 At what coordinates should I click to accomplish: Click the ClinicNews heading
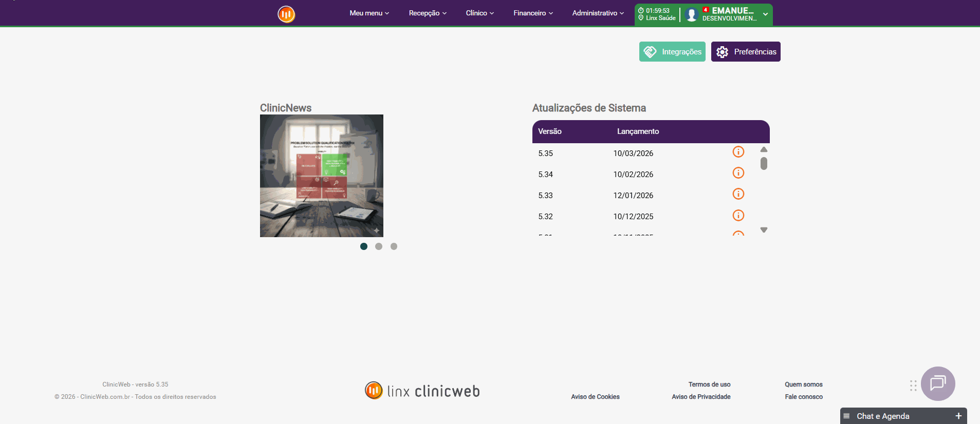[286, 108]
